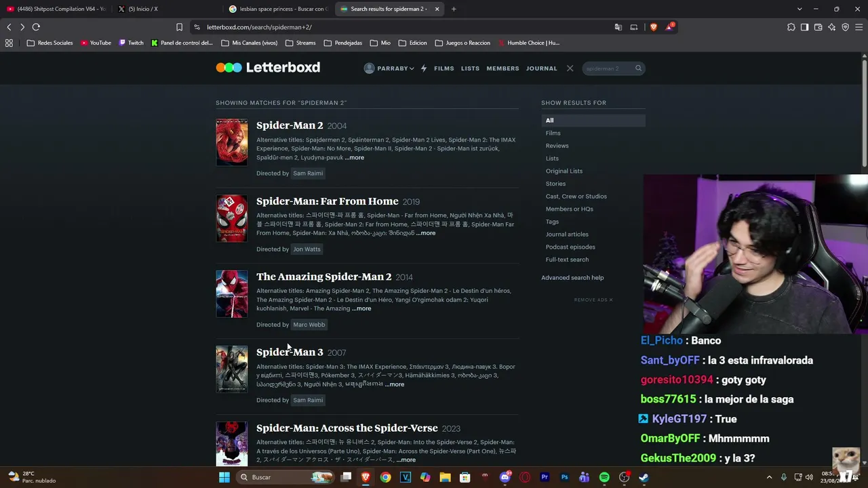The width and height of the screenshot is (868, 488).
Task: Open the Windows Start menu
Action: 224,477
